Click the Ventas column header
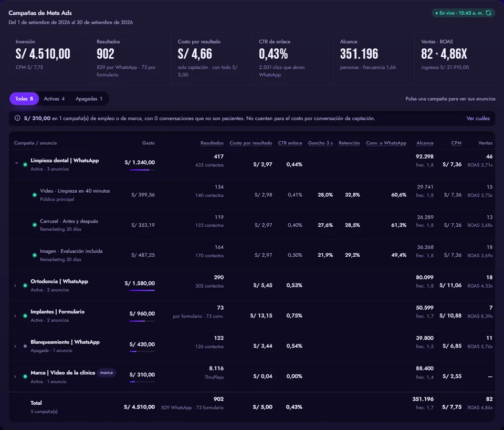 tap(485, 143)
